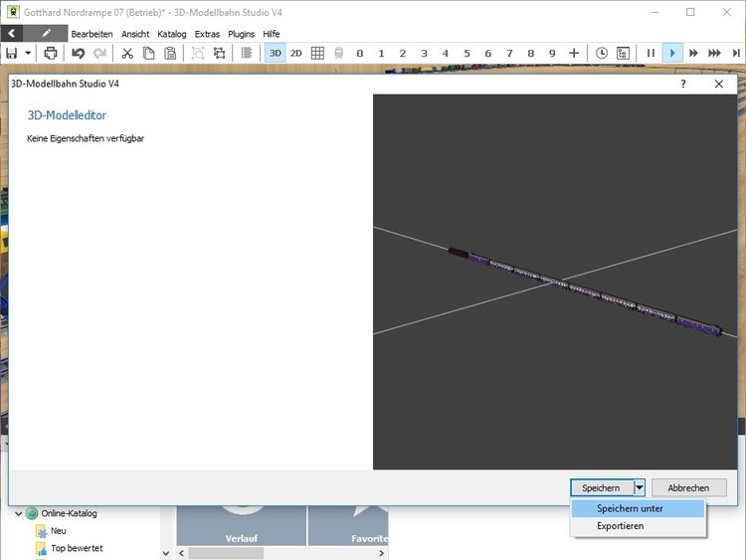Screen dimensions: 746x560
Task: Set simulation to double fast-forward speed
Action: (693, 54)
